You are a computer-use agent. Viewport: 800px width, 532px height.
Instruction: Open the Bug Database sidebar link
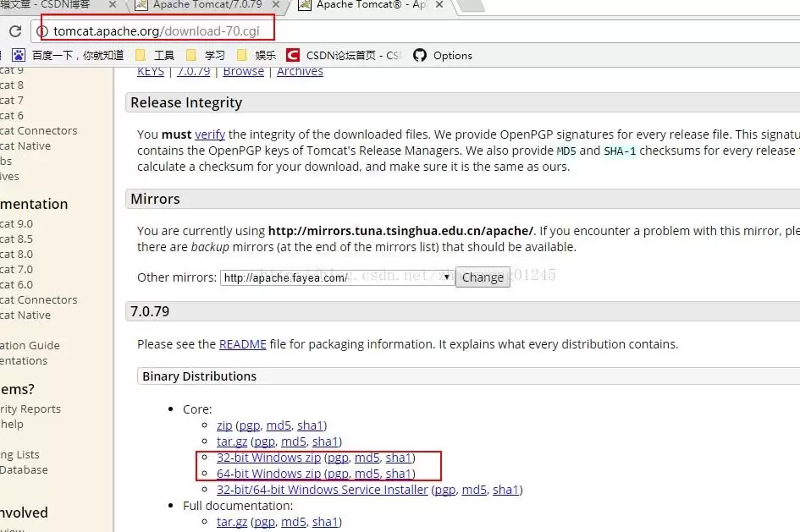click(24, 469)
